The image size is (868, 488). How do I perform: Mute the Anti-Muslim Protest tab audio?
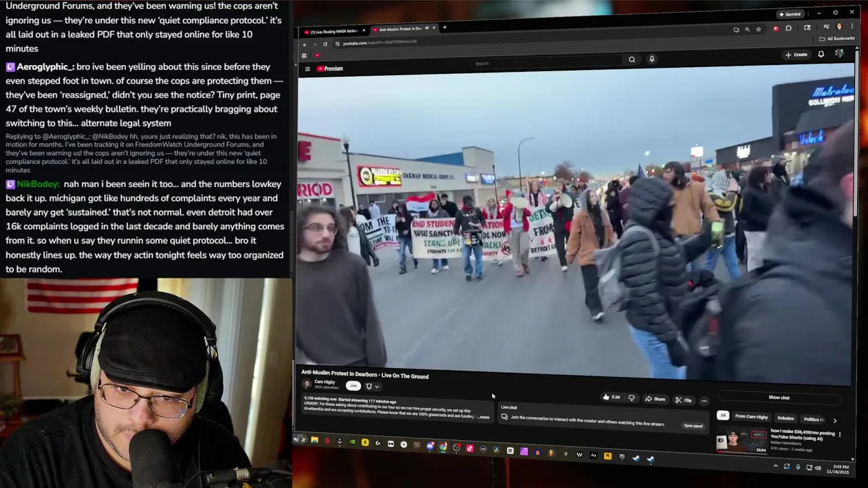pyautogui.click(x=427, y=28)
